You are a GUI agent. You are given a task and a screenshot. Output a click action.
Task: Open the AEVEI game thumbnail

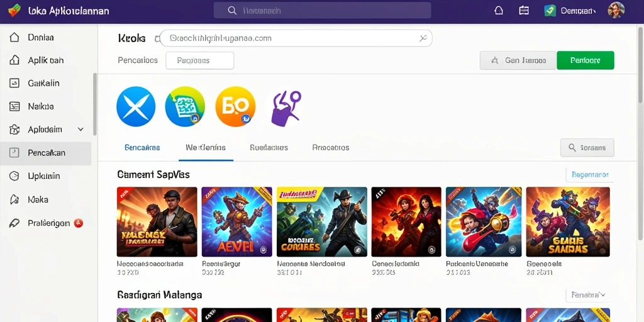tap(236, 222)
